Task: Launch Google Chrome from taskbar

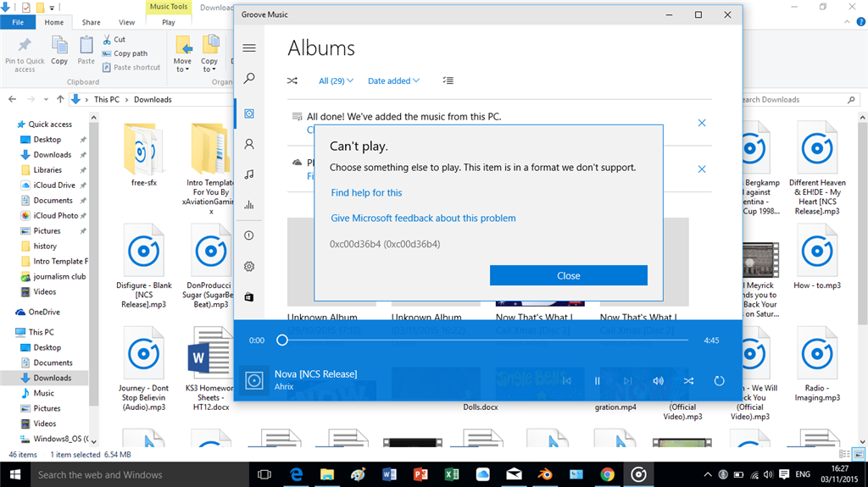Action: click(607, 475)
